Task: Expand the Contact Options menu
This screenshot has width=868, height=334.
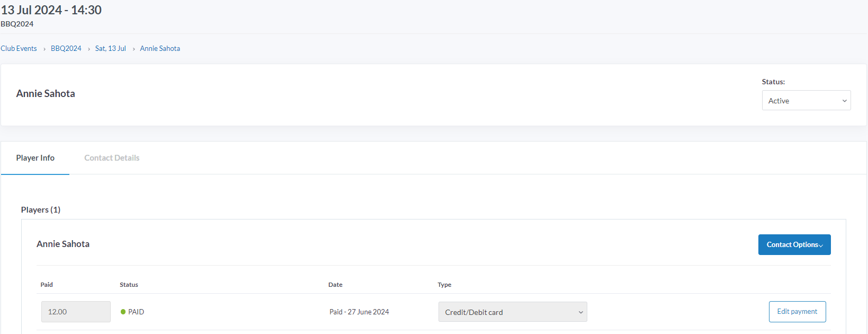Action: pos(794,244)
